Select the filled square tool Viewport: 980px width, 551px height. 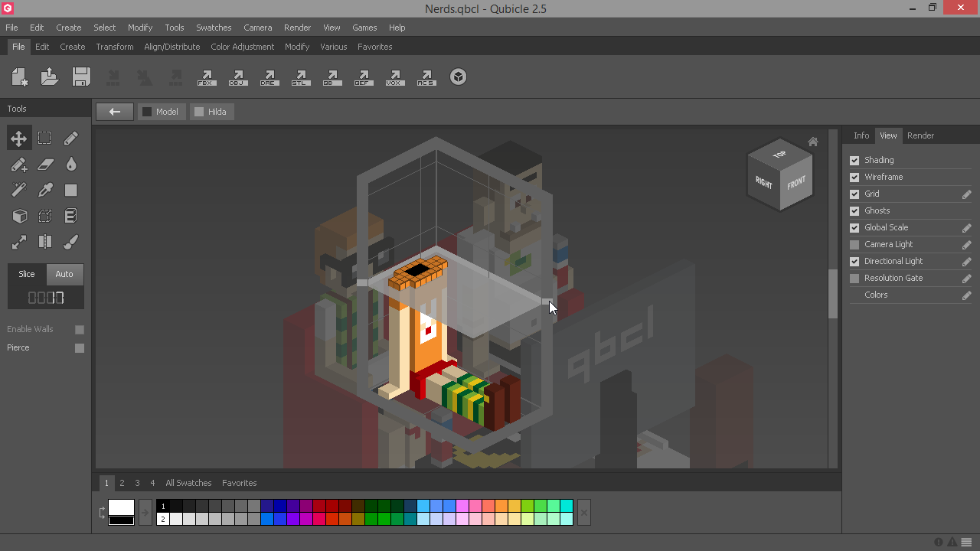(71, 191)
